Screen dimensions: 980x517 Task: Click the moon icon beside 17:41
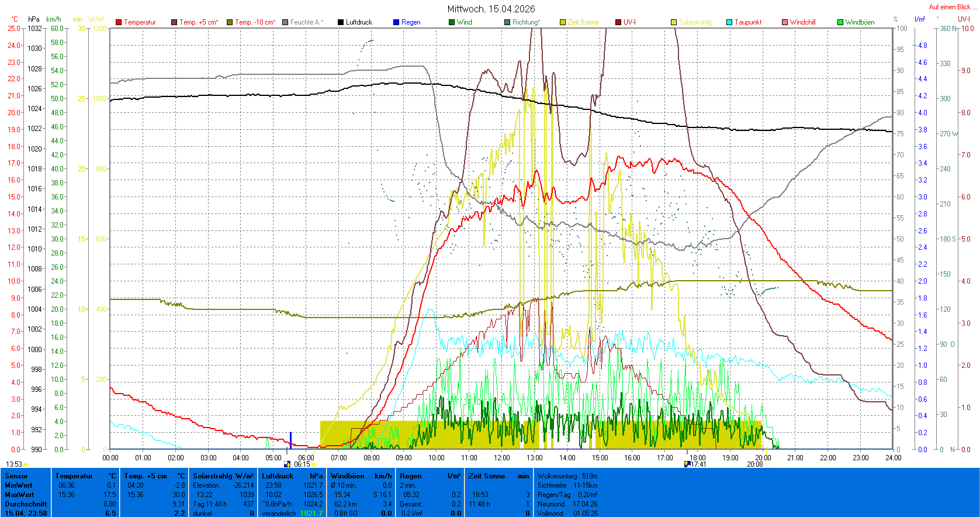(687, 464)
